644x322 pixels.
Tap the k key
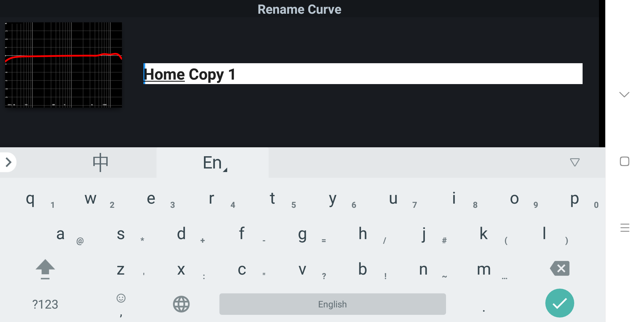(484, 234)
